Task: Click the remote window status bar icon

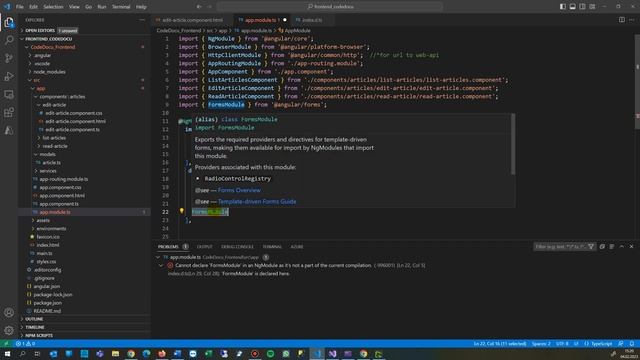Action: coord(6,344)
